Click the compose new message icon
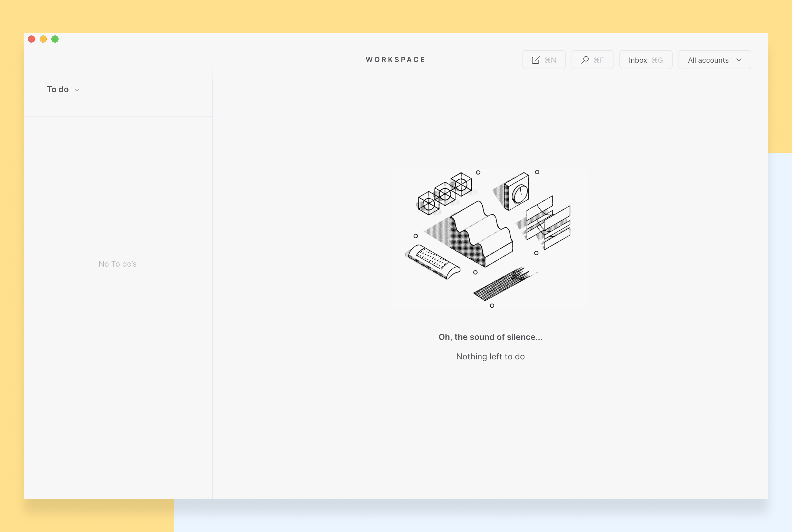Screen dimensions: 792x532 [535, 60]
